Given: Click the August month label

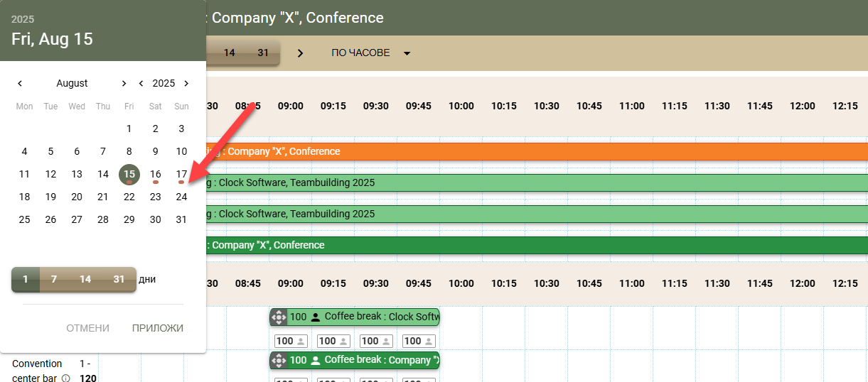Looking at the screenshot, I should [72, 83].
